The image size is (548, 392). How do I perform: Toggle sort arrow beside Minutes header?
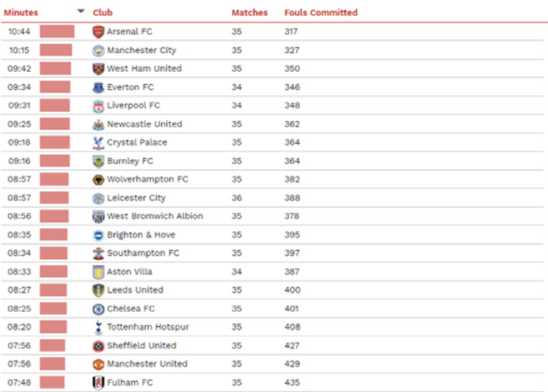(80, 11)
